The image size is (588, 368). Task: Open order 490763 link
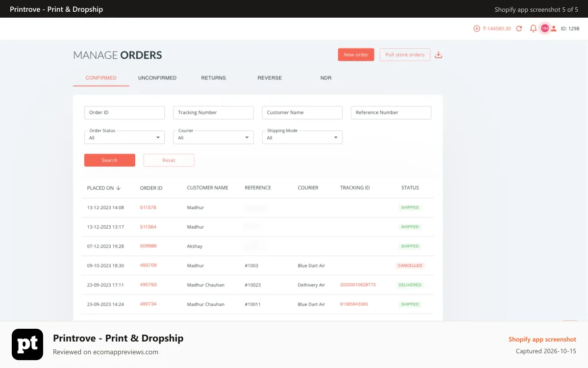point(148,285)
